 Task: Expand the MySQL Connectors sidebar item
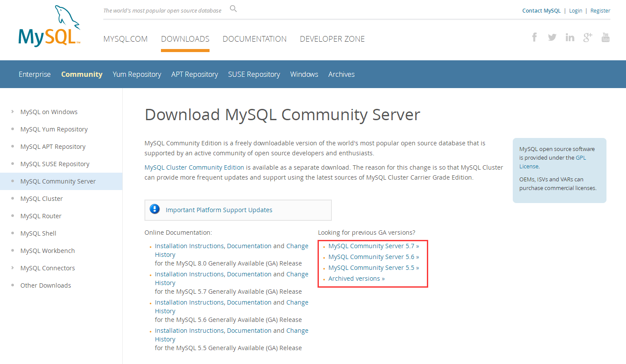tap(13, 268)
